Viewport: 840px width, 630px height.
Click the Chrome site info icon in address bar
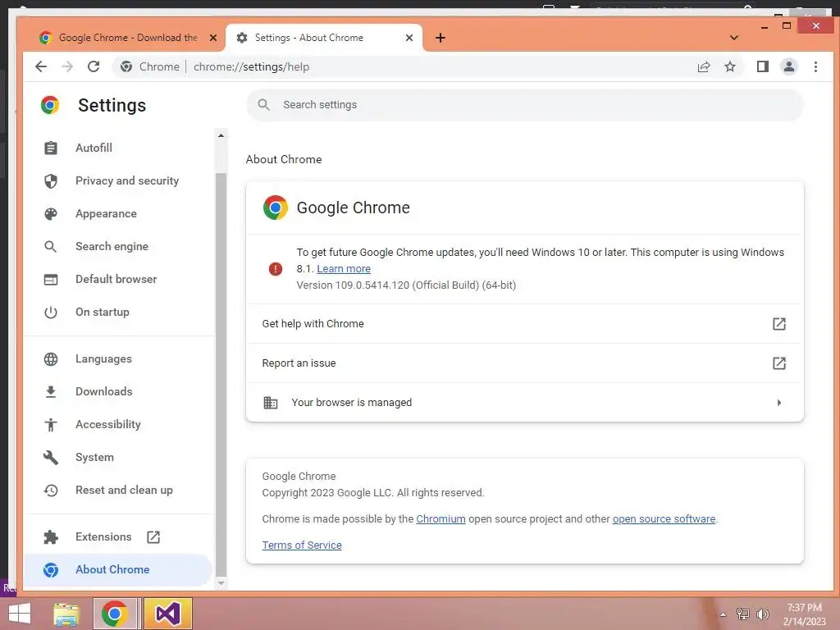(x=126, y=66)
